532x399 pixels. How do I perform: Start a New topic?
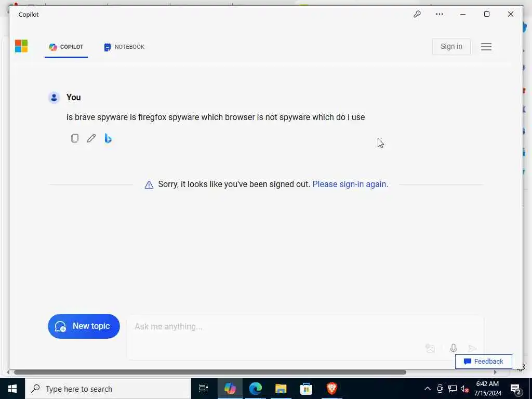pos(84,326)
